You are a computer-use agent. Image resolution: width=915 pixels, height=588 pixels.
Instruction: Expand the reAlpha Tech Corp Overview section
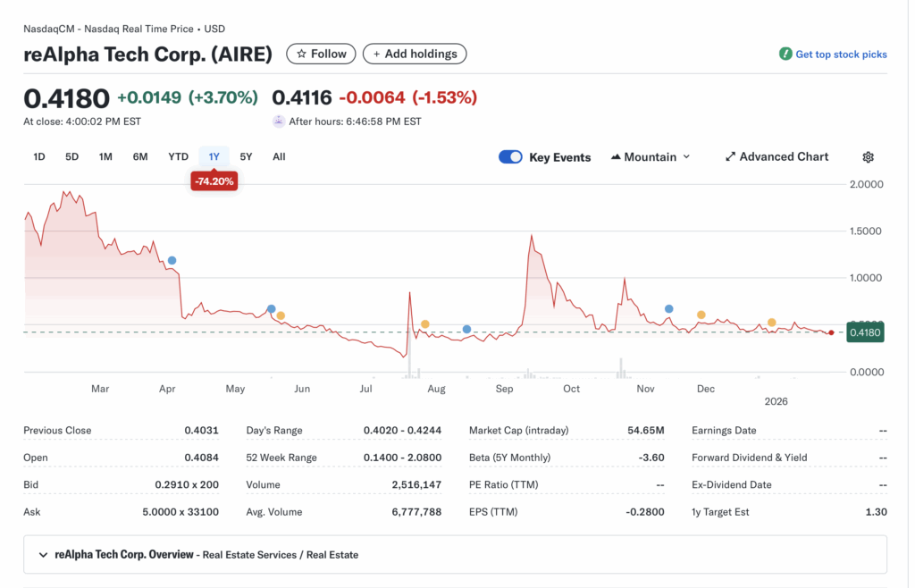point(43,554)
